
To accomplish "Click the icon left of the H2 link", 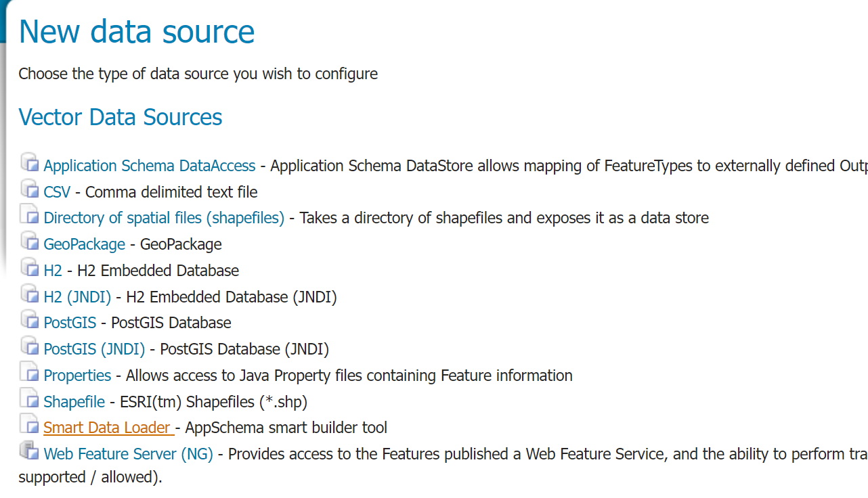I will (29, 268).
